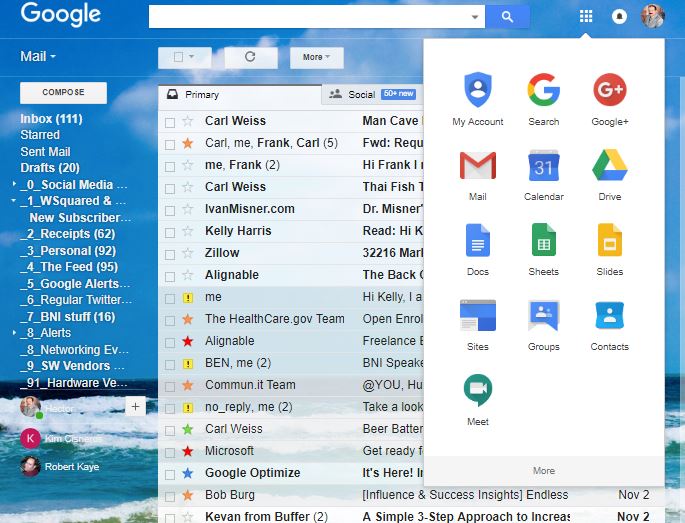
Task: Open Google Calendar app
Action: (543, 174)
